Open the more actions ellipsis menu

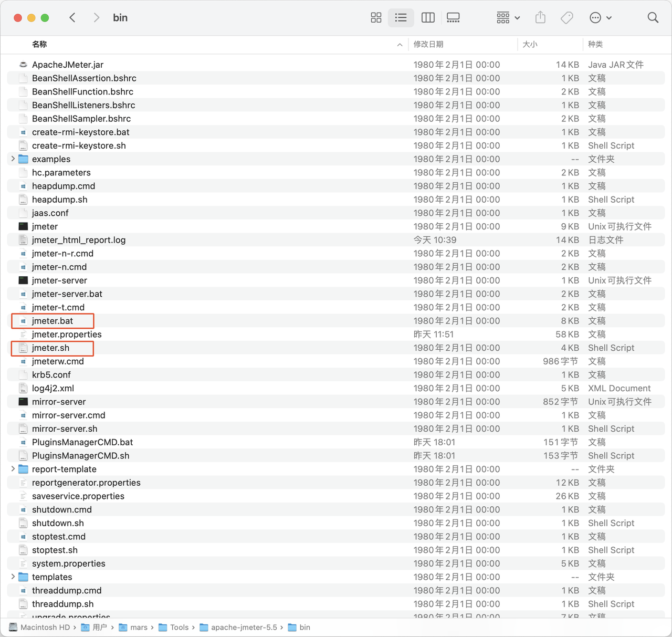pyautogui.click(x=601, y=18)
